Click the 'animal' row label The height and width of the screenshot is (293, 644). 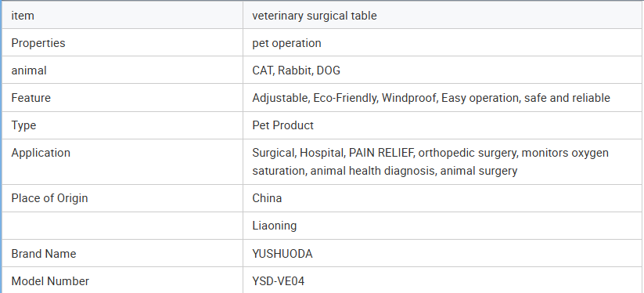[29, 71]
